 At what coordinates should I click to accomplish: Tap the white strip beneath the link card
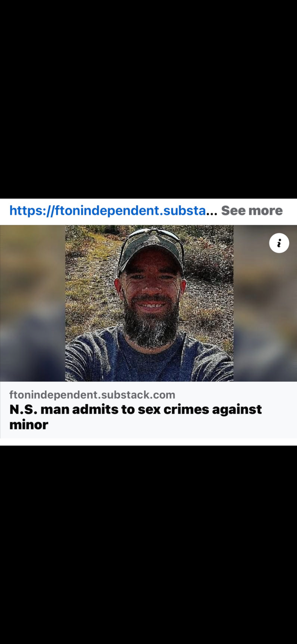pos(148,442)
